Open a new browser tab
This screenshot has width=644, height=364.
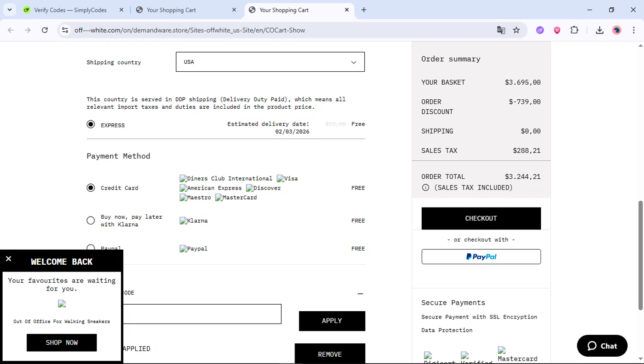364,10
